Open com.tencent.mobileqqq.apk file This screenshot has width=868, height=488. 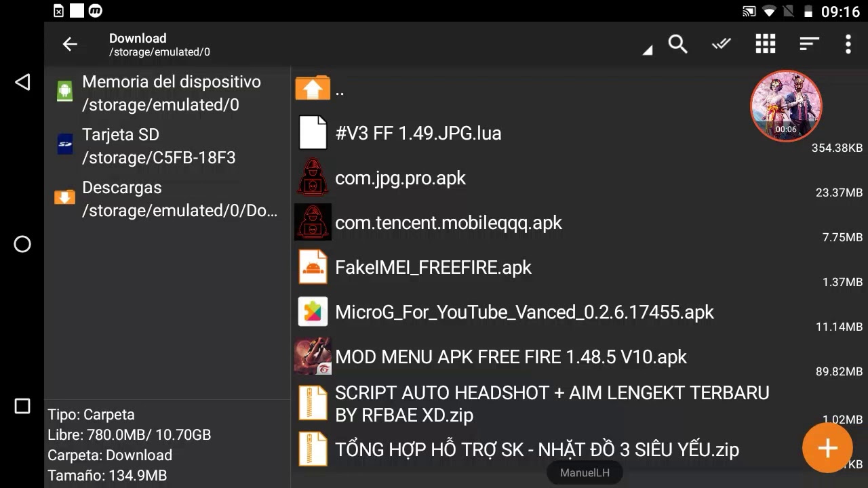[580, 223]
